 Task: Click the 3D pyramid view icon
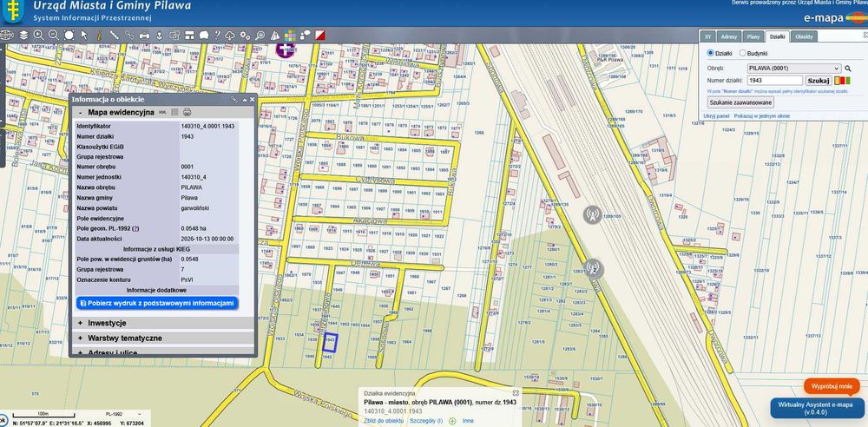(275, 35)
